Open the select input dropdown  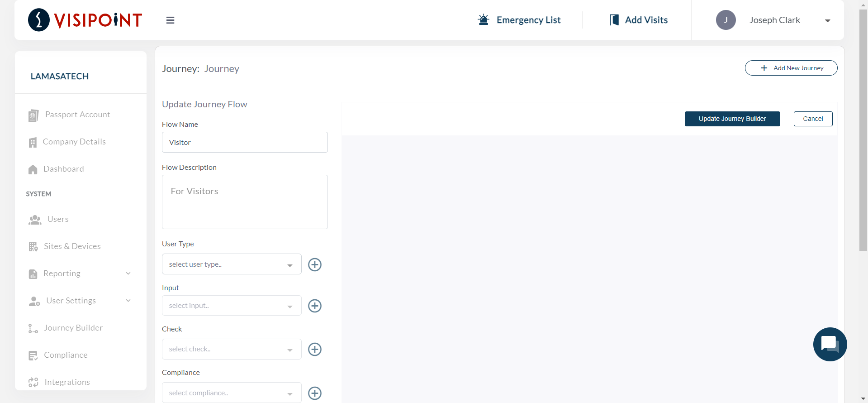point(232,306)
